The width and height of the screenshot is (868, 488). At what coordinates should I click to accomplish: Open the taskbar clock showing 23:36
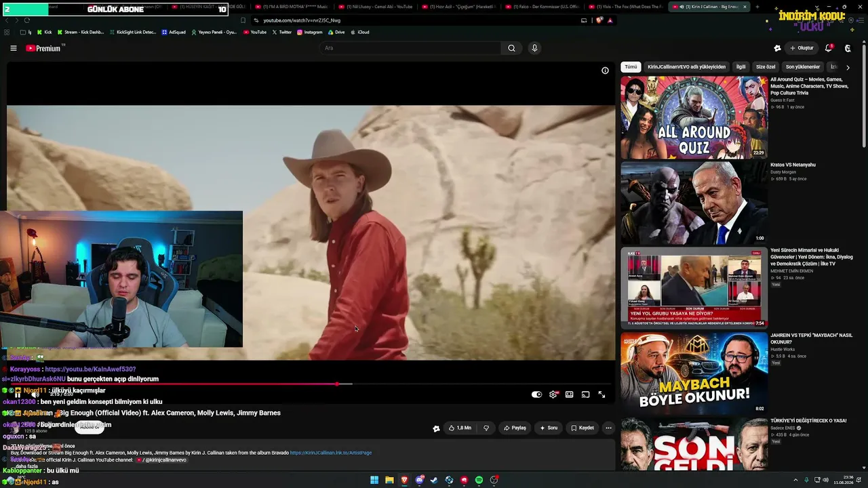click(843, 481)
